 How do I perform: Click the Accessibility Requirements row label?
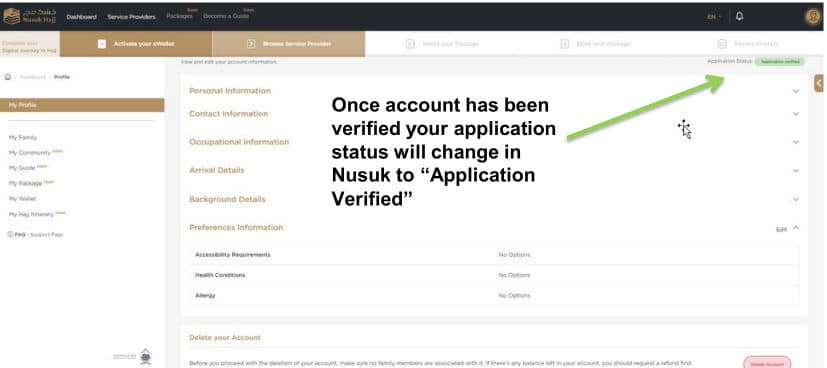[233, 255]
